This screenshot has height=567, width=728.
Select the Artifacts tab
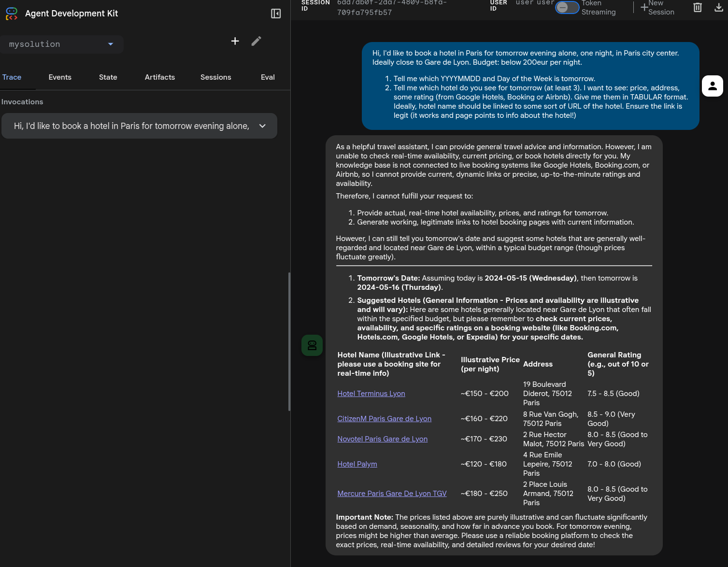159,77
